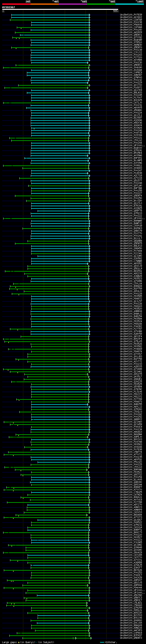The width and height of the screenshot is (146, 644).
Task: Select the UniRef100_P68163 label
Action: [x=131, y=306]
